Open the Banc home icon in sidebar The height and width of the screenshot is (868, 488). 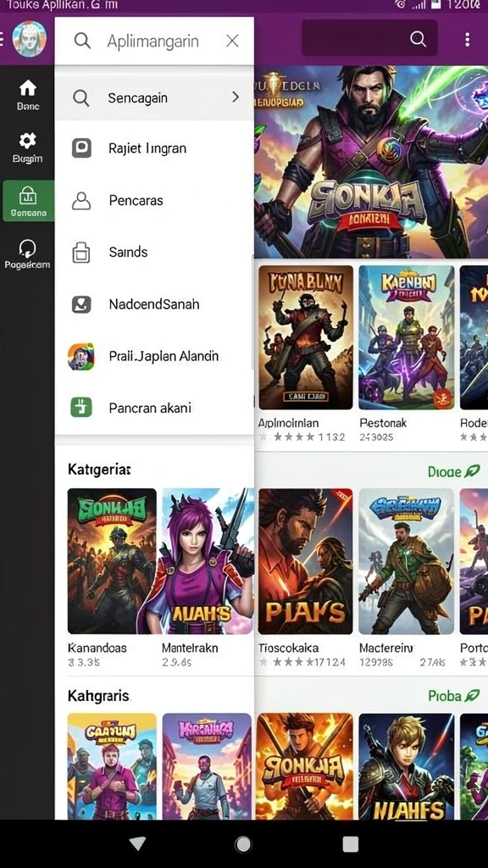coord(28,88)
